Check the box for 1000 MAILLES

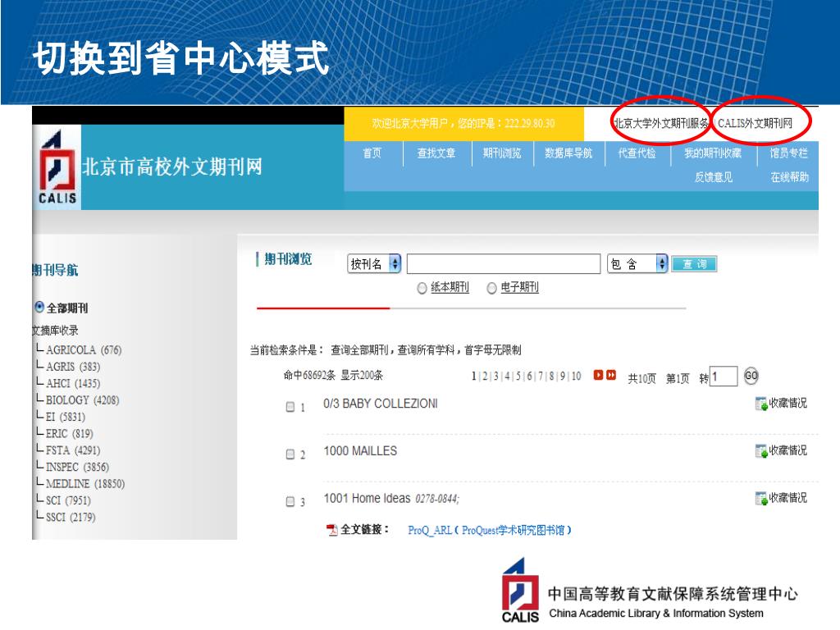coord(290,454)
